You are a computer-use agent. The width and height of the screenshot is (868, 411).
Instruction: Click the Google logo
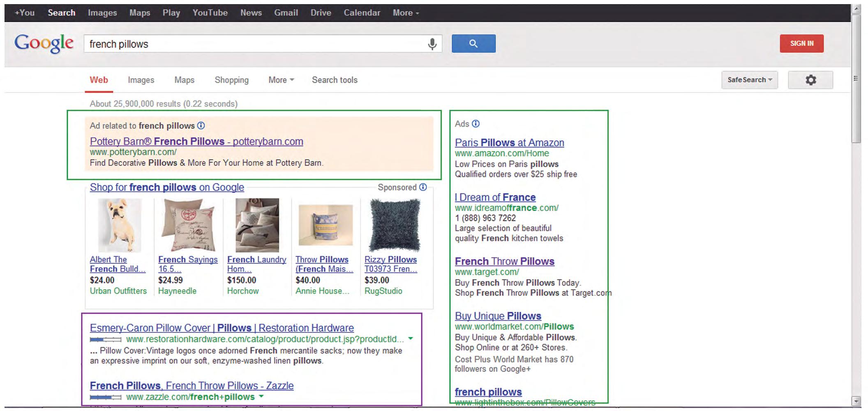44,44
